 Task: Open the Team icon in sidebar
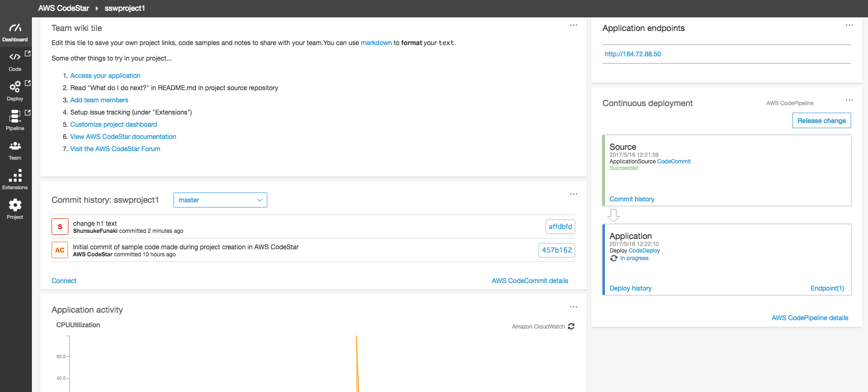pos(15,146)
